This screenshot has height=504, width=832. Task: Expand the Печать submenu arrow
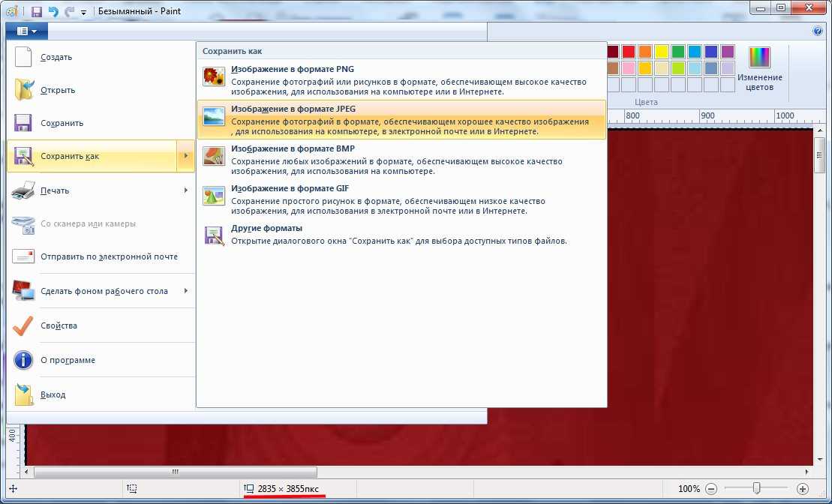point(186,190)
